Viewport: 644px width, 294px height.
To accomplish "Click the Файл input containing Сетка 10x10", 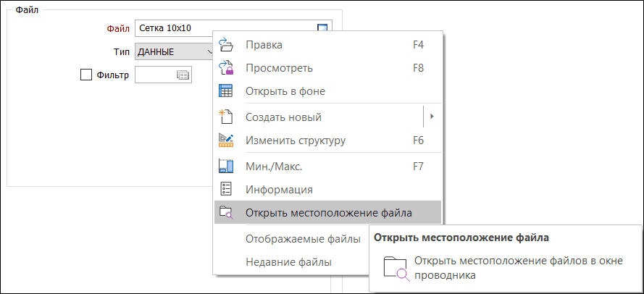I will click(233, 28).
